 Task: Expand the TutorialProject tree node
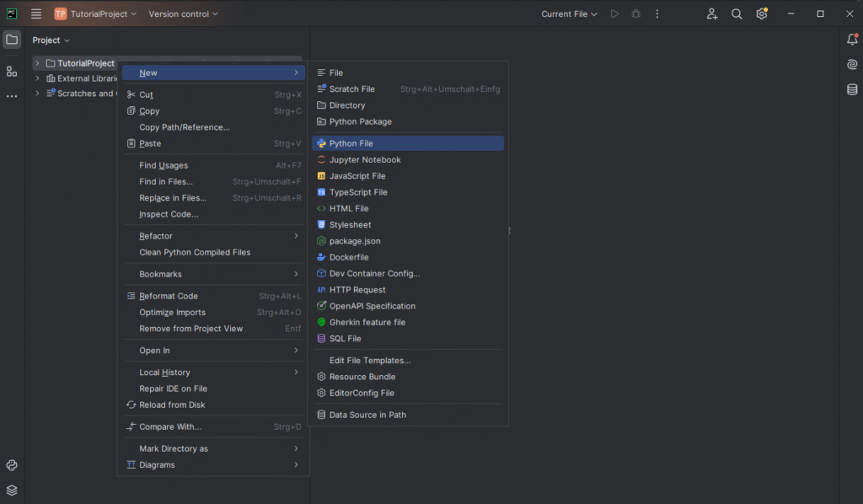pyautogui.click(x=37, y=63)
